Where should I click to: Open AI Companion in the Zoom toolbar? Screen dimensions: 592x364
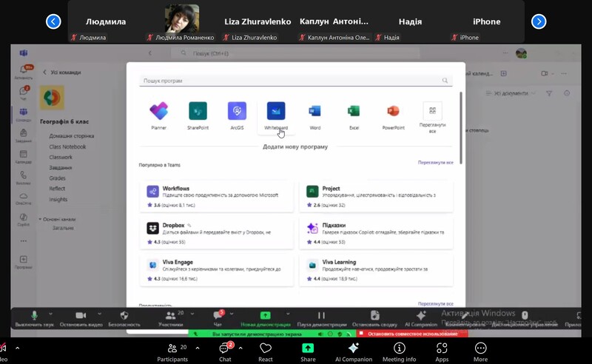click(x=354, y=352)
